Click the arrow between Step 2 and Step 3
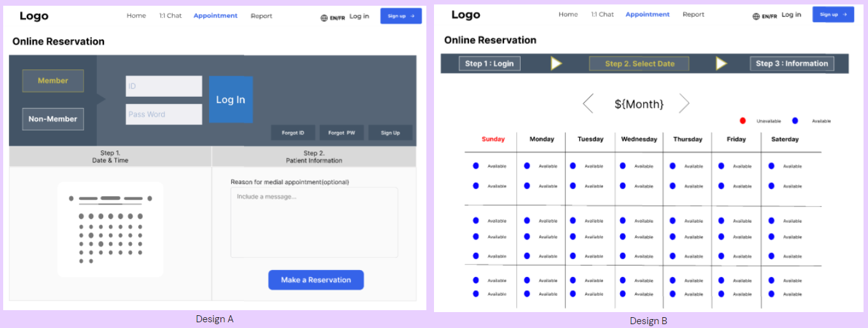 (x=721, y=64)
